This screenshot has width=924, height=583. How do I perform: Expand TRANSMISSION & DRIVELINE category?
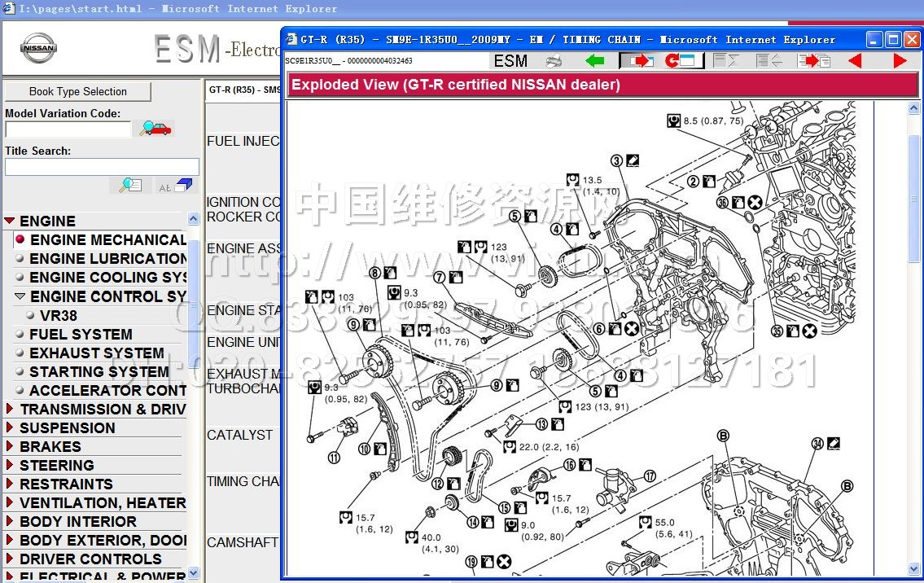10,409
